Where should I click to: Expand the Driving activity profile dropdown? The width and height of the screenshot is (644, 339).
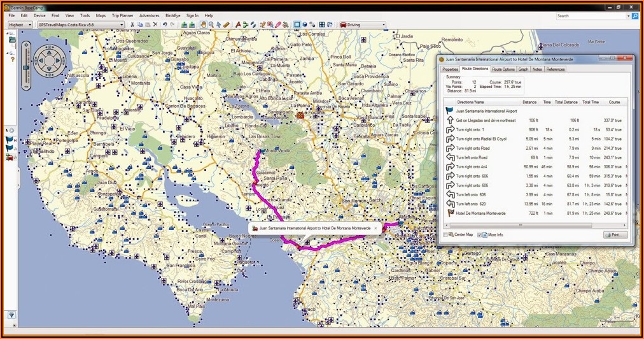tap(363, 25)
